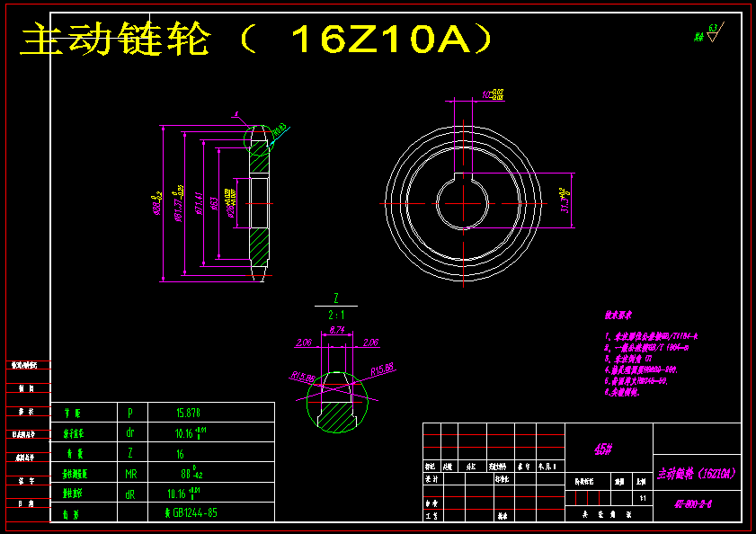The height and width of the screenshot is (534, 756).
Task: Click the right R15.88 radius label
Action: click(382, 369)
